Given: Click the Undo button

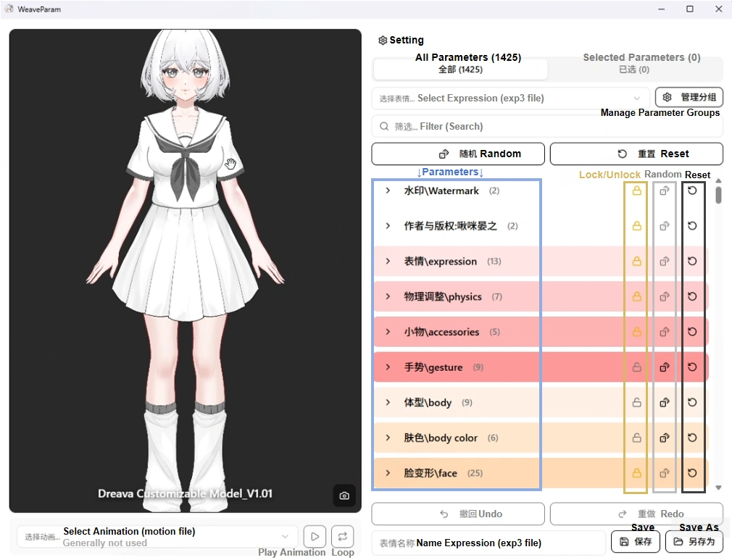Looking at the screenshot, I should pyautogui.click(x=457, y=514).
